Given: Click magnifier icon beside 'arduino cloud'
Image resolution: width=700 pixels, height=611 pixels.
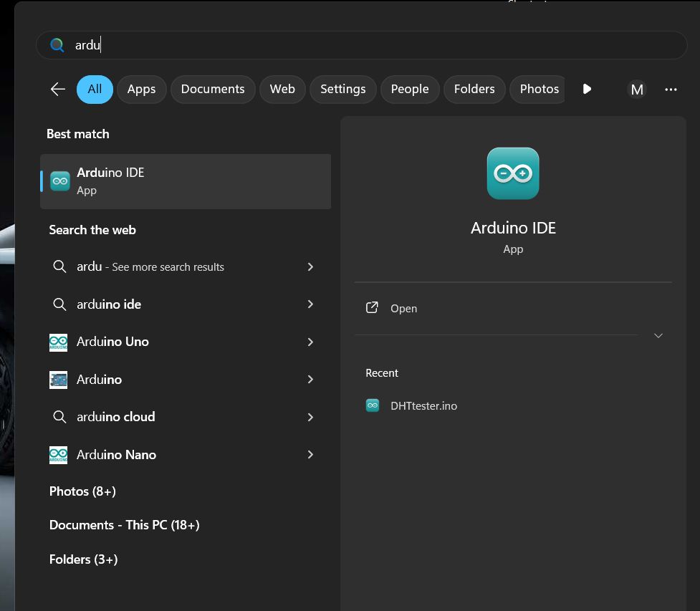Looking at the screenshot, I should coord(59,417).
